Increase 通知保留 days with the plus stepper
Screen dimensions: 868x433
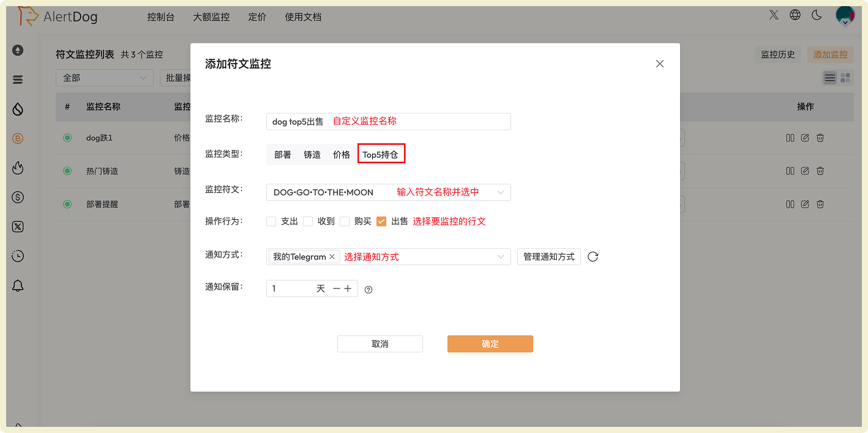click(x=347, y=288)
